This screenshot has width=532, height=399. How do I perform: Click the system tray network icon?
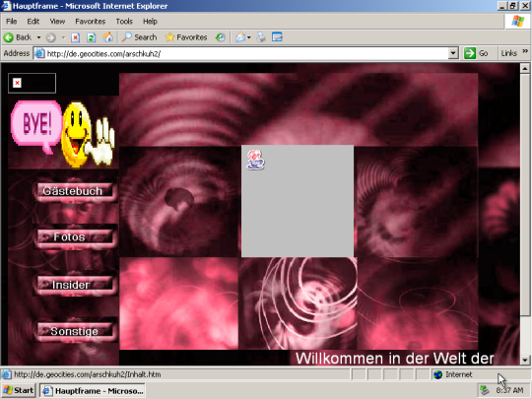(x=485, y=390)
